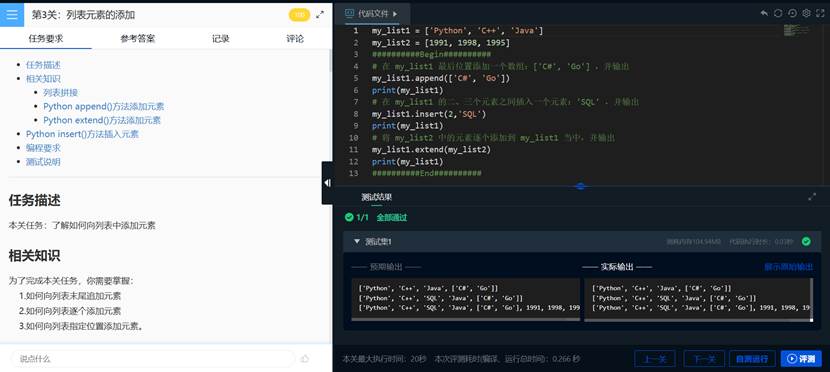
Task: Switch to the 任务要求 tab
Action: point(46,38)
